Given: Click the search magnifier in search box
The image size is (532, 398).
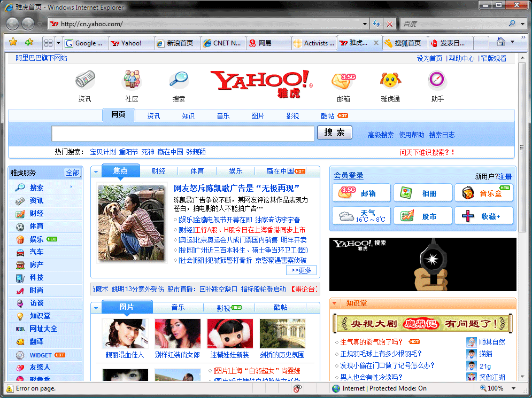Looking at the screenshot, I should click(x=512, y=24).
